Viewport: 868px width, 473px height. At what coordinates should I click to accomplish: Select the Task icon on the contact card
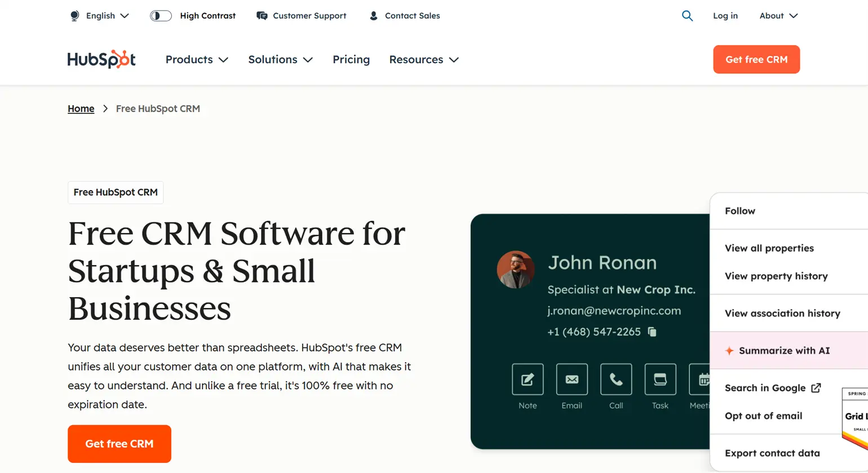coord(659,379)
